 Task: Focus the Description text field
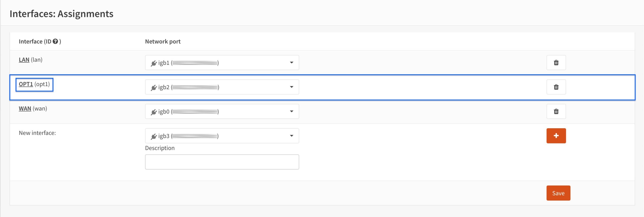tap(222, 162)
